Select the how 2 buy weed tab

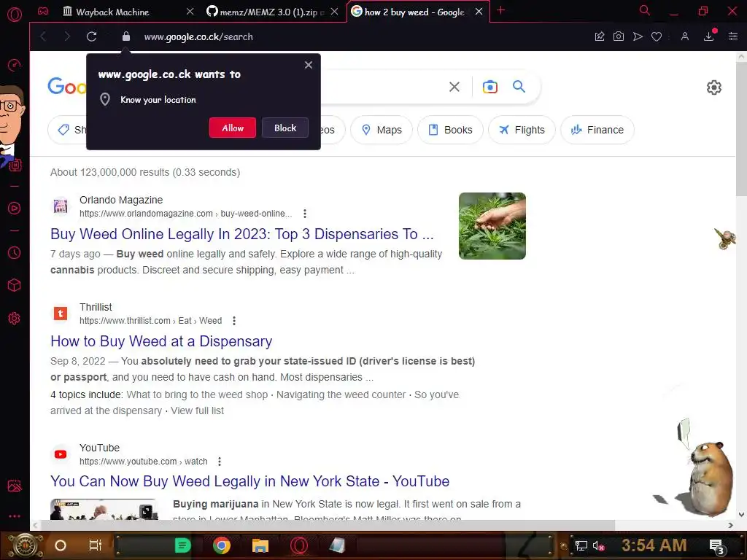click(x=414, y=12)
